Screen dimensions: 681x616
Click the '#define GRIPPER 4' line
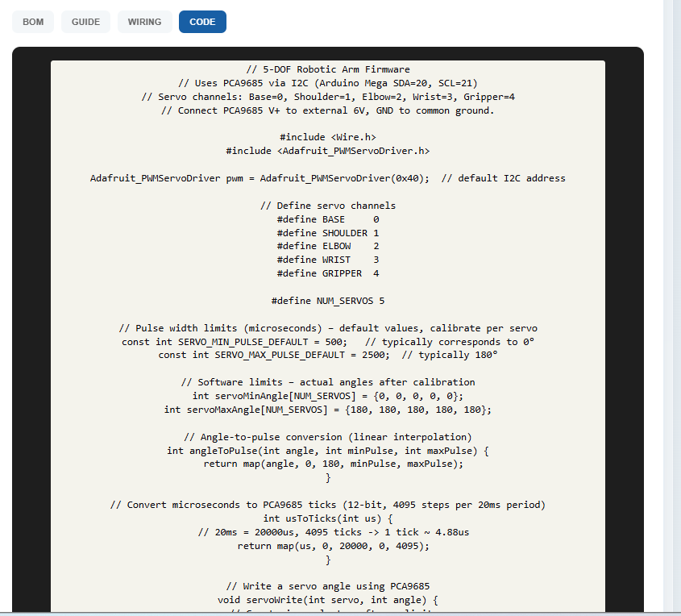[x=328, y=273]
